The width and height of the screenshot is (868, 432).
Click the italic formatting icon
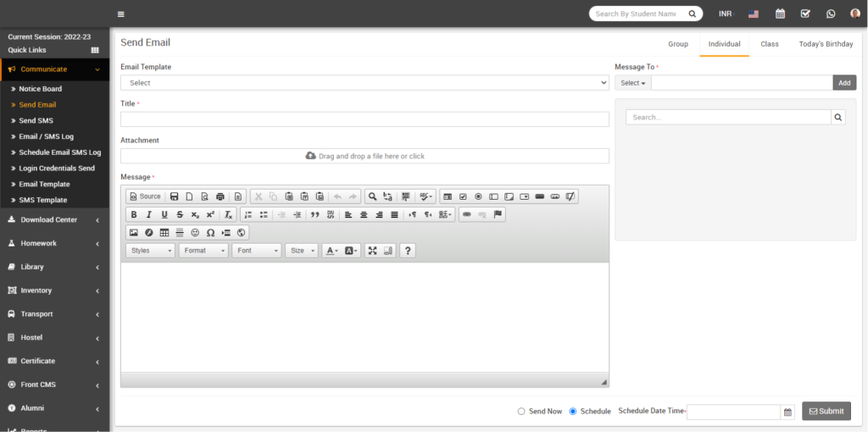point(149,215)
